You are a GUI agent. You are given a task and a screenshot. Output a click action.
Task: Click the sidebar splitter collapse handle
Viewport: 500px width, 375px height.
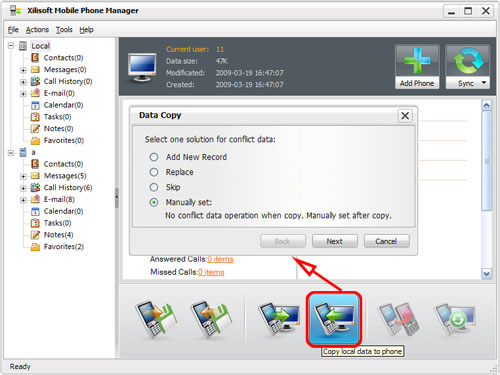click(x=117, y=198)
